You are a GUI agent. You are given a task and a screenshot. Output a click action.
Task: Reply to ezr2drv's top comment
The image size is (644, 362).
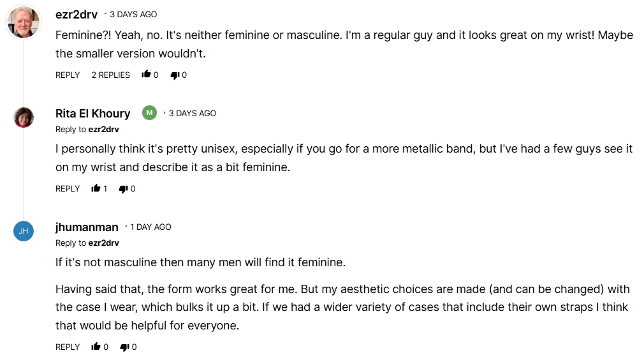coord(68,75)
